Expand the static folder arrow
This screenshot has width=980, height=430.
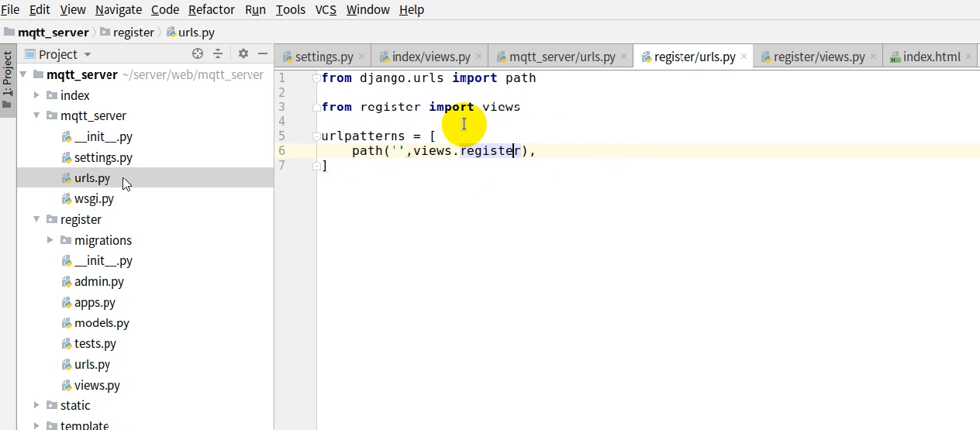coord(36,405)
